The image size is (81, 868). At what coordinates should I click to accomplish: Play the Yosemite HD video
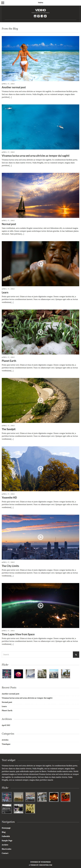(x=40, y=469)
